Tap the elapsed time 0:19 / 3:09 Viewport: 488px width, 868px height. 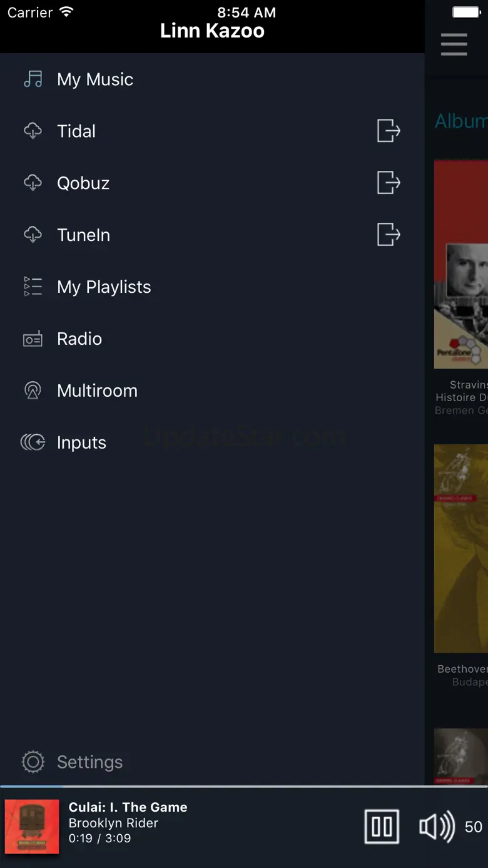99,839
